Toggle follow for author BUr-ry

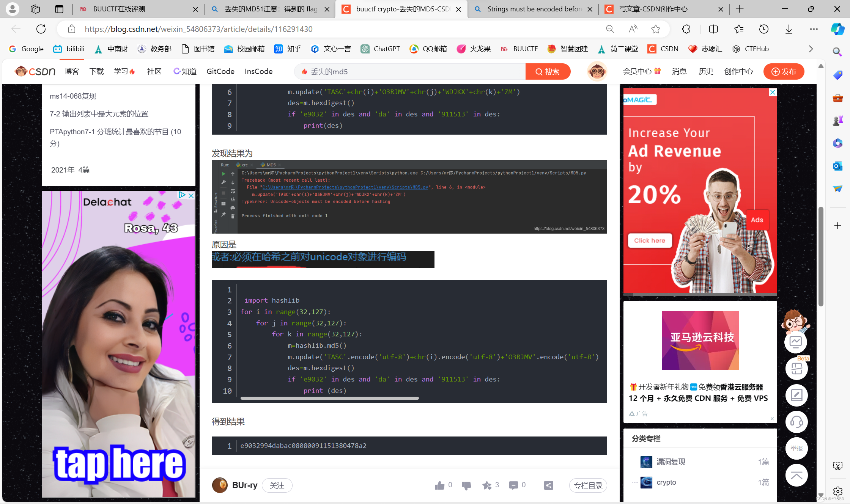point(277,485)
